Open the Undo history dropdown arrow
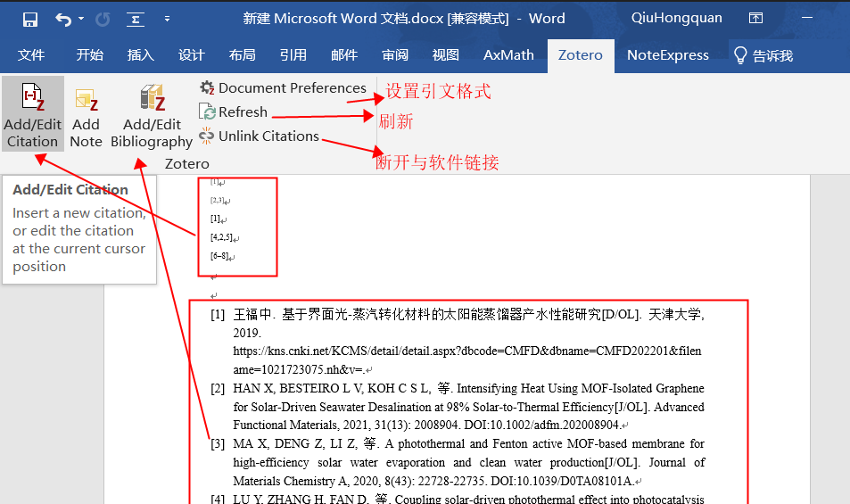Screen dimensions: 850x504 coord(81,19)
